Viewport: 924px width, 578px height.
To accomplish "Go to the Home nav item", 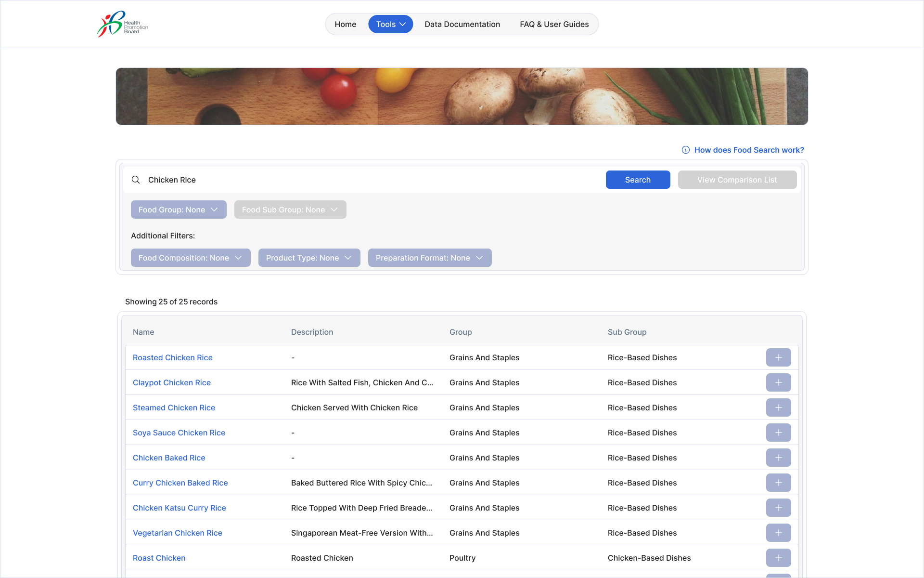I will (x=346, y=24).
